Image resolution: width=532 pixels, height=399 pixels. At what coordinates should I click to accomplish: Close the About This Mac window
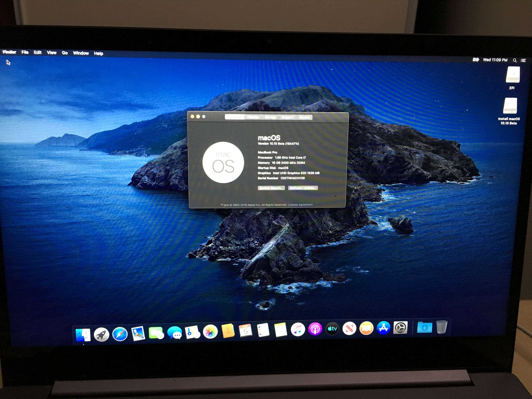[x=192, y=116]
